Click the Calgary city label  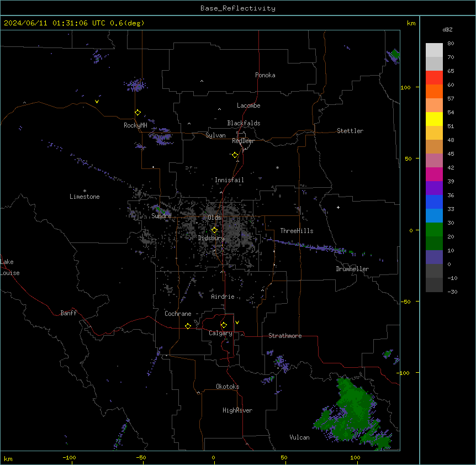(x=220, y=333)
